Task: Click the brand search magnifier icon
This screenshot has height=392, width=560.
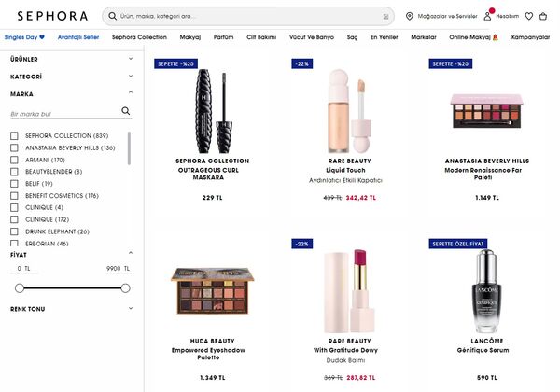Action: 126,111
